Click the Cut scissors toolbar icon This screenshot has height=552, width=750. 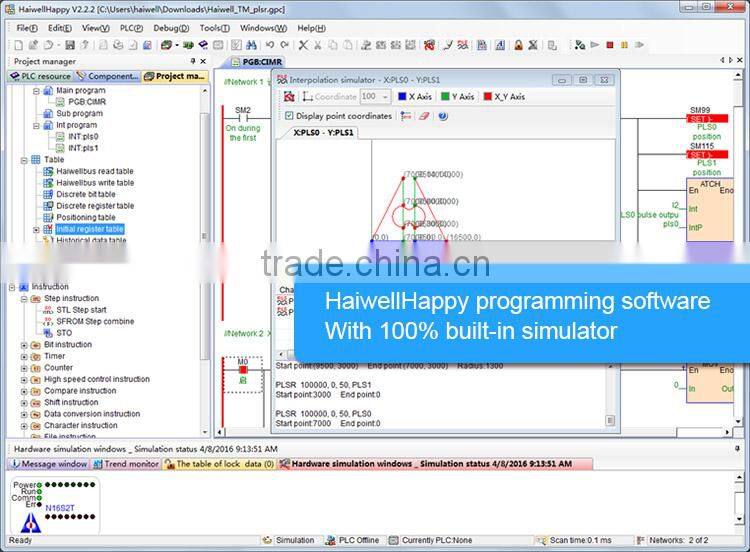click(318, 45)
